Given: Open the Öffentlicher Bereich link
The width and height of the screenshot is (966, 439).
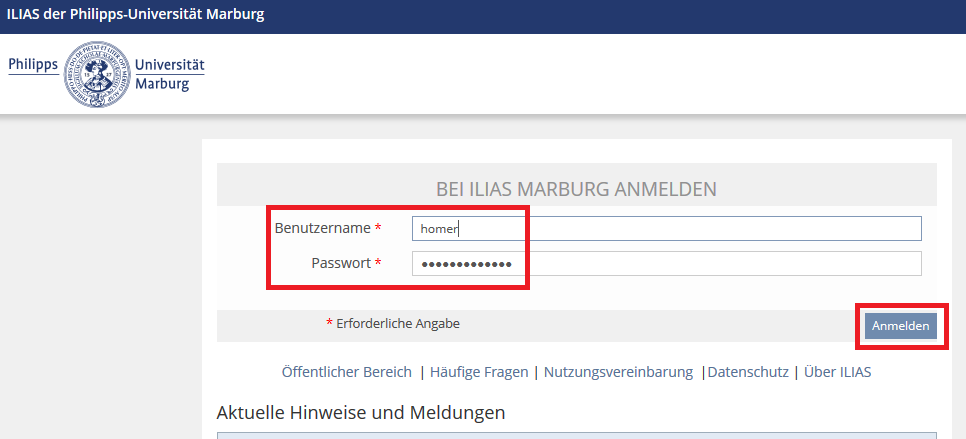Looking at the screenshot, I should click(346, 372).
